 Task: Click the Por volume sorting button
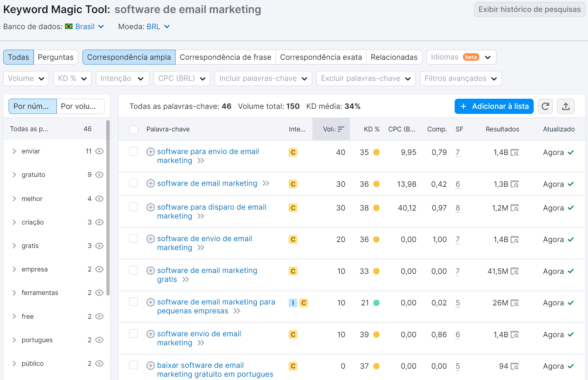click(x=79, y=106)
